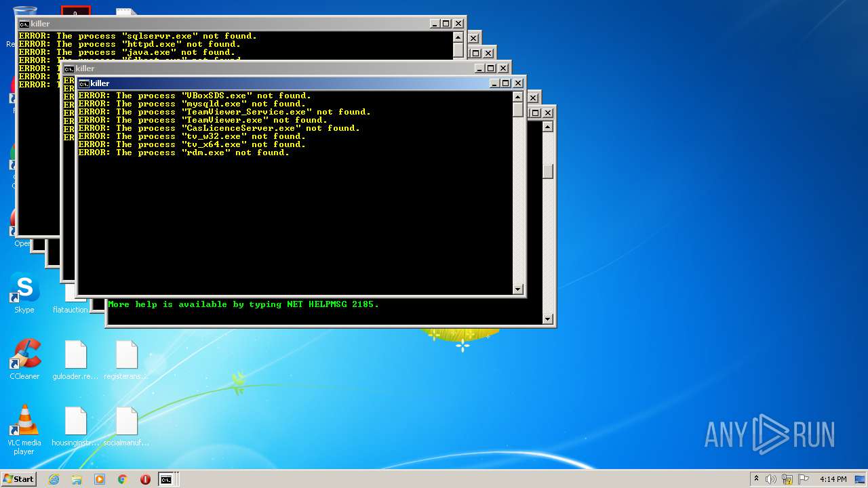Select the socialmanuf... file on desktop
Screen dimensions: 868x488
tap(126, 426)
